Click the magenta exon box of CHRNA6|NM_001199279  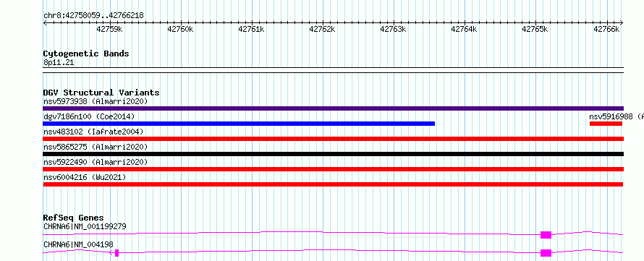(x=546, y=235)
